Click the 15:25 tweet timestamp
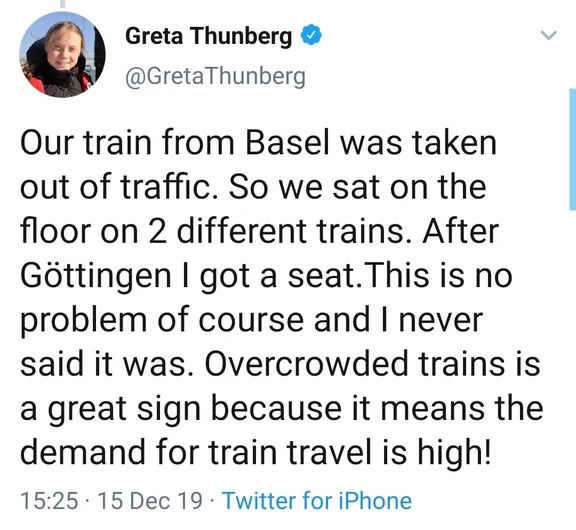Viewport: 576px width, 530px height. (49, 501)
